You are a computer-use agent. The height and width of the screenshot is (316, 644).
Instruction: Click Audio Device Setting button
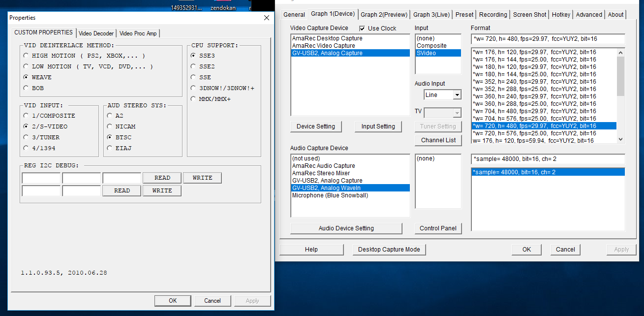346,228
